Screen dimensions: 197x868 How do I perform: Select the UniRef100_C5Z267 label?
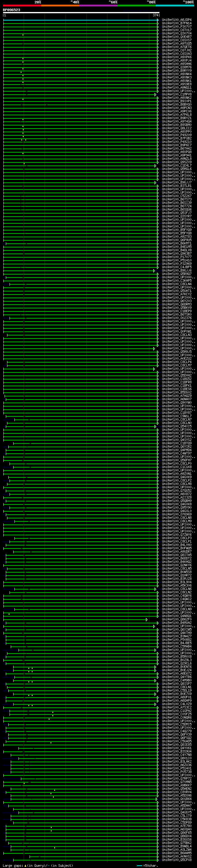coord(177,196)
